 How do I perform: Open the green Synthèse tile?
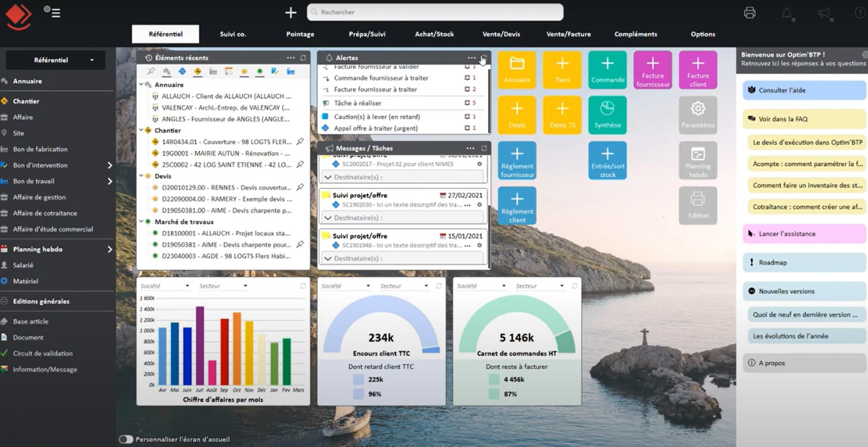pyautogui.click(x=608, y=115)
